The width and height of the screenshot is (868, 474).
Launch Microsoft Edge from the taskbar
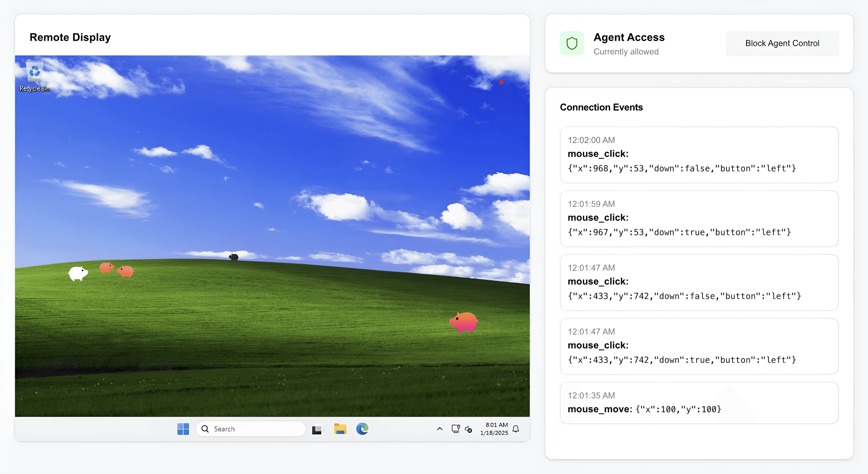coord(363,429)
